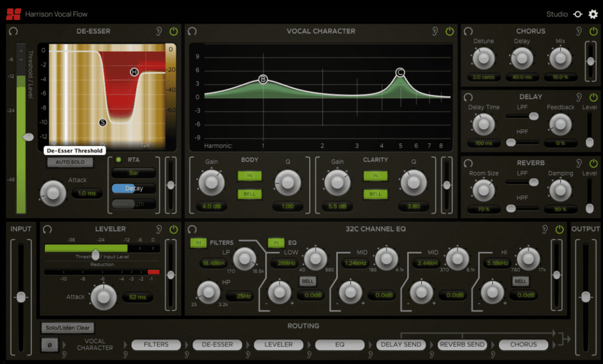The image size is (603, 364).
Task: Toggle the BODY BELL button
Action: [250, 194]
